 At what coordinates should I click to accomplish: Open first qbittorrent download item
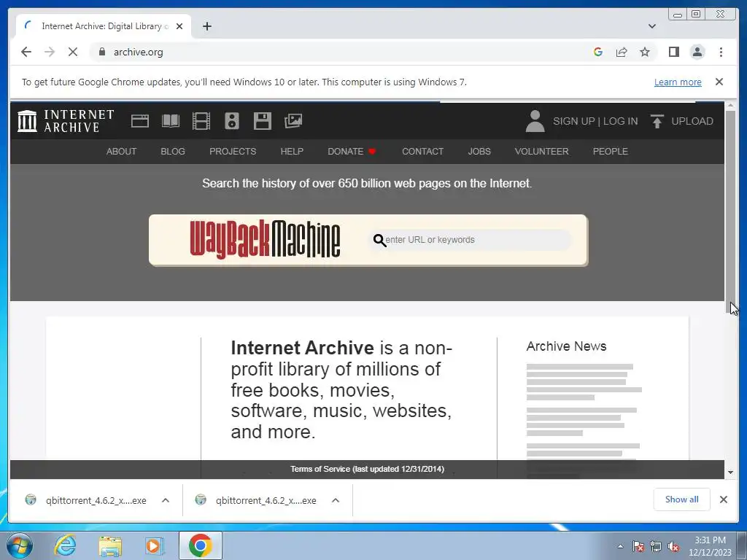[86, 500]
